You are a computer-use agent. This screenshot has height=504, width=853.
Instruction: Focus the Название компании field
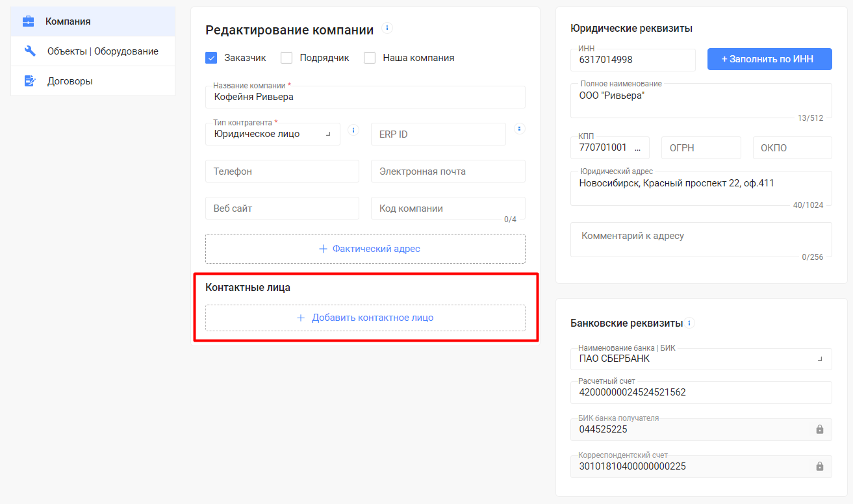point(365,97)
